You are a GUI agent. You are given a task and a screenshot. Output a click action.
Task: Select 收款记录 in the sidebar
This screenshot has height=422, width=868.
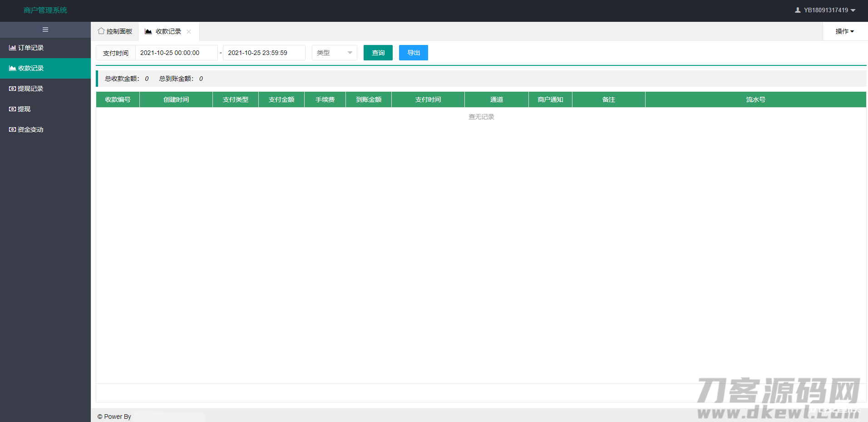point(45,68)
